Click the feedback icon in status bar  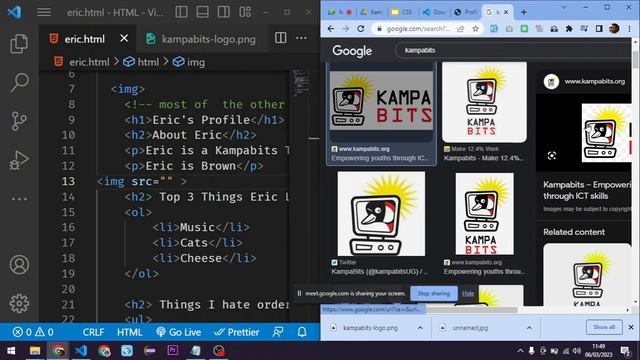tap(278, 332)
